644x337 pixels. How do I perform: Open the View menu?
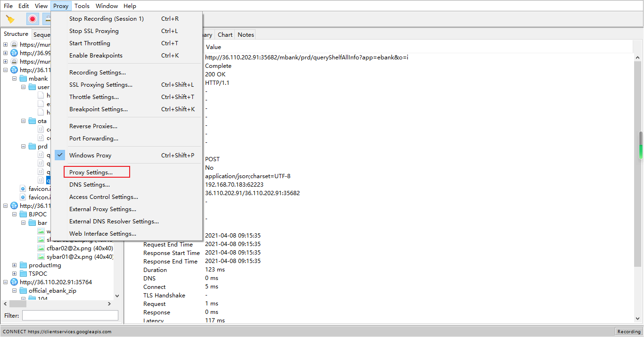41,6
